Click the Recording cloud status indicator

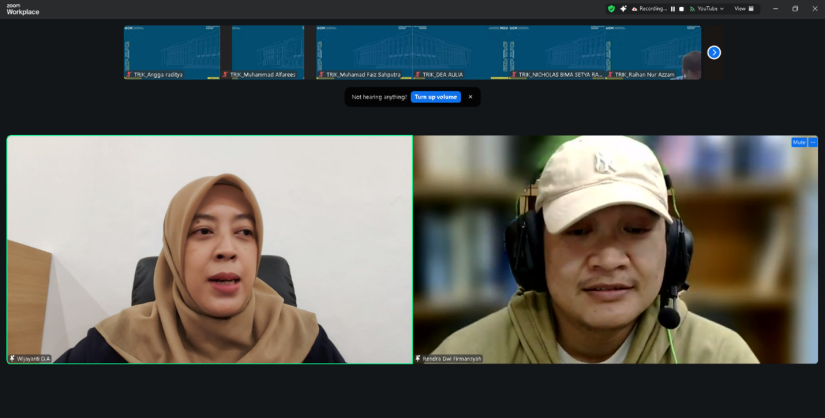[650, 9]
